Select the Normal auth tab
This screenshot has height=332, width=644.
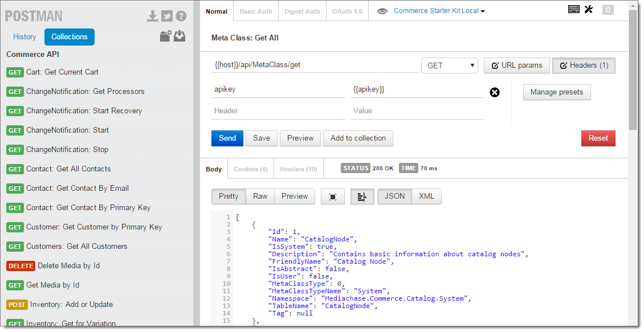[217, 11]
